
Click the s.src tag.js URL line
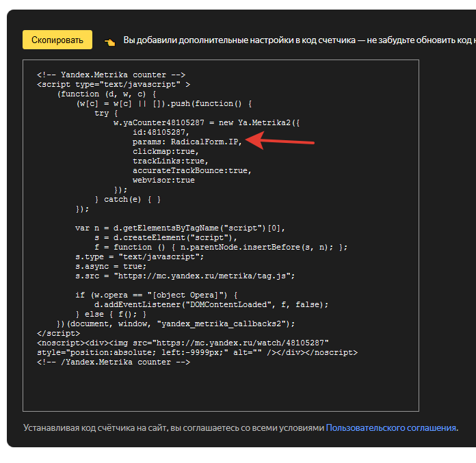tap(185, 276)
